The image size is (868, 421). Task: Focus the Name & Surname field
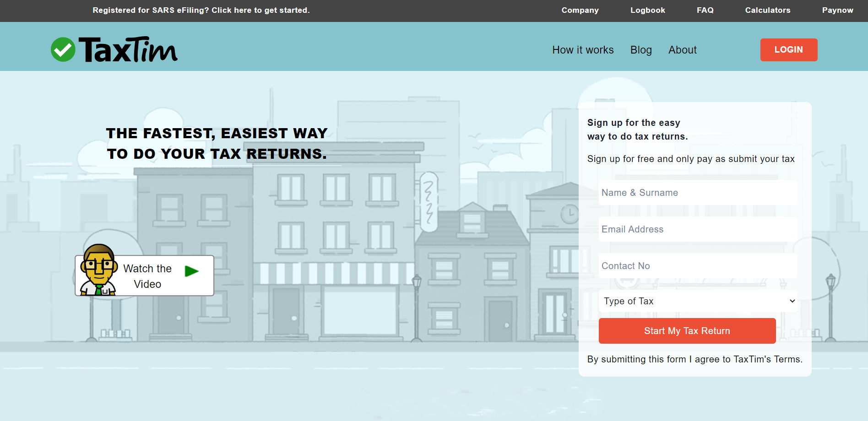point(698,193)
